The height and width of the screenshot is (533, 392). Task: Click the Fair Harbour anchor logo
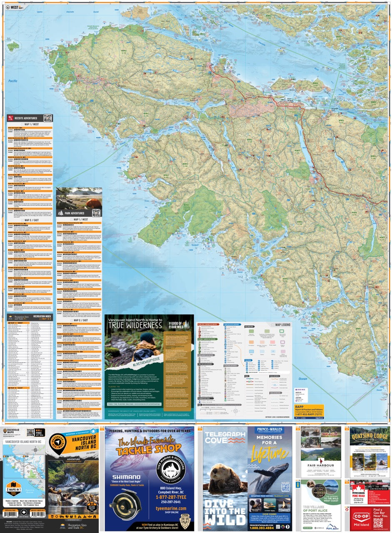321,461
